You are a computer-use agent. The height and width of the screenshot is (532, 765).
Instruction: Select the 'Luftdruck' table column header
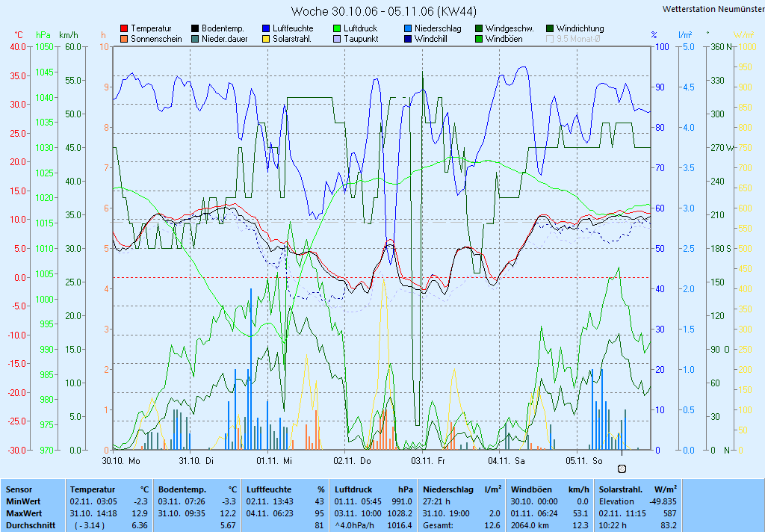353,489
